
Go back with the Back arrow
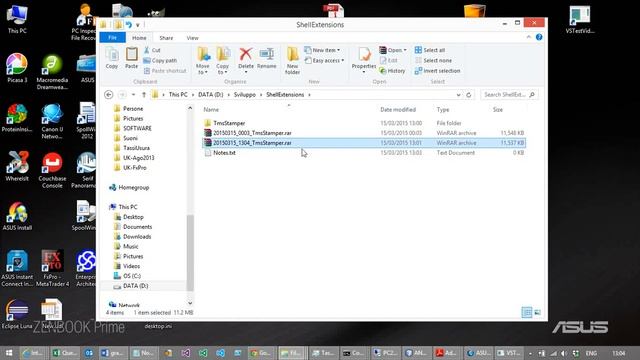109,95
